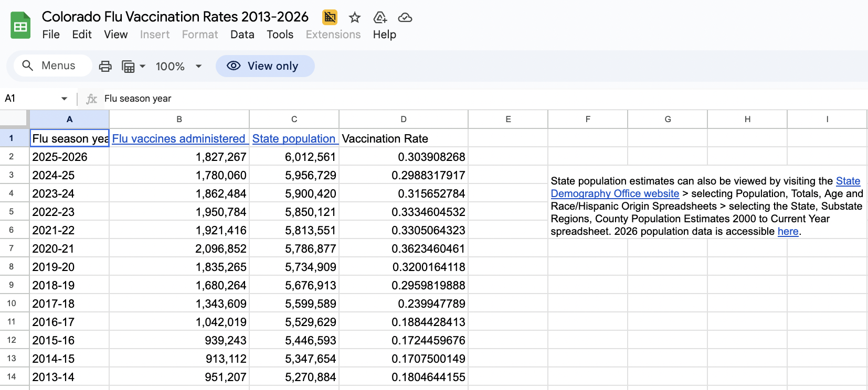Open the Data menu
The image size is (868, 390).
(x=242, y=35)
